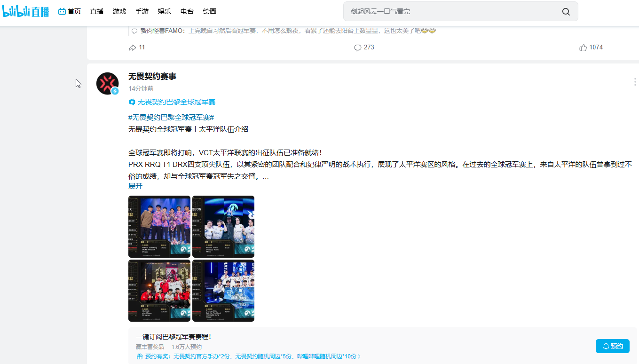Open the three-dot post options menu
This screenshot has height=364, width=639.
[x=635, y=82]
